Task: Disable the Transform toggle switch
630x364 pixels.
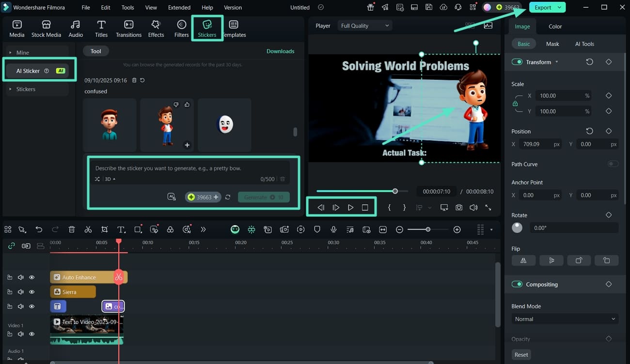Action: coord(517,62)
